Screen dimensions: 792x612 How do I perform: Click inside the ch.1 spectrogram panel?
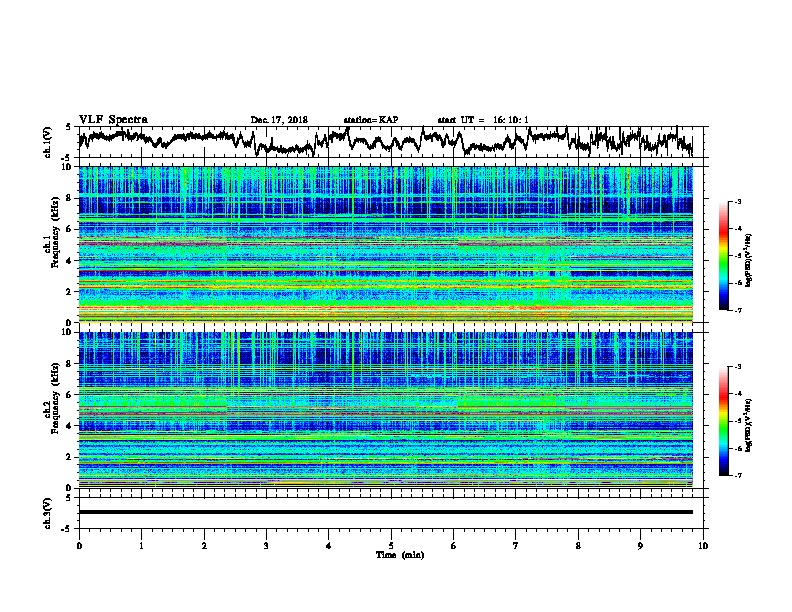385,244
